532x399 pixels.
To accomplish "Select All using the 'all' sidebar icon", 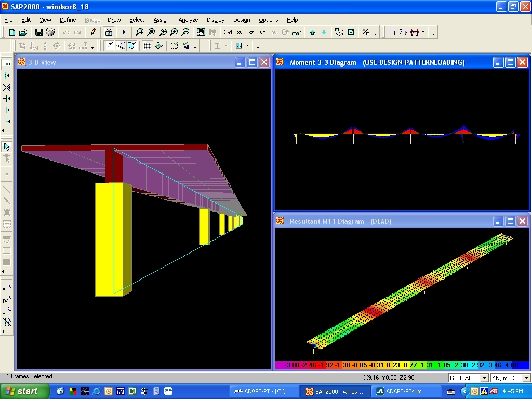I will (6, 289).
